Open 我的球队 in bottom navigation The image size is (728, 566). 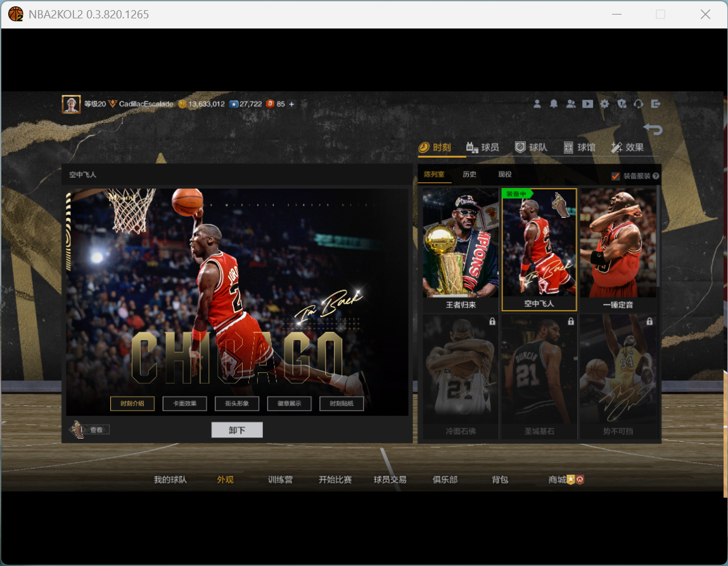pyautogui.click(x=170, y=480)
